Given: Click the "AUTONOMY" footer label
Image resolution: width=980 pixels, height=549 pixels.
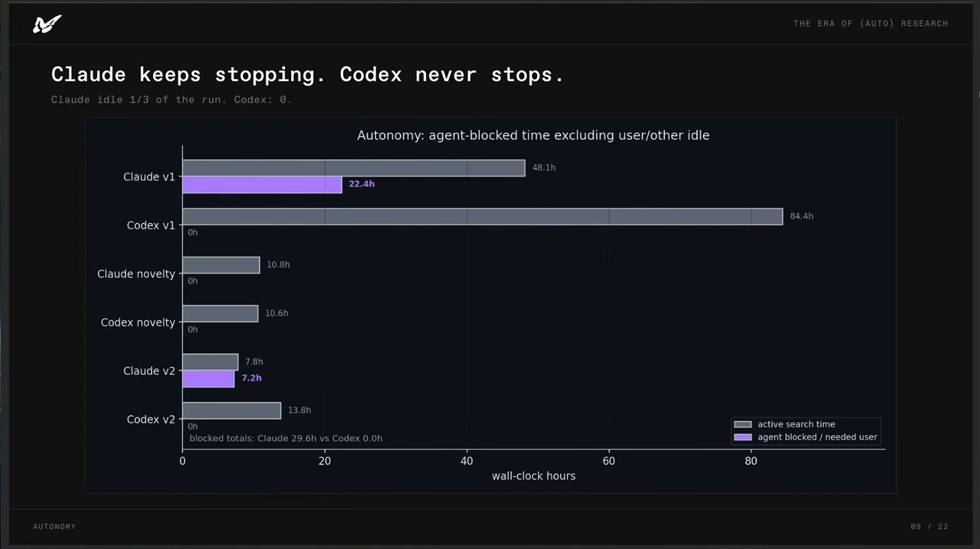Looking at the screenshot, I should [x=54, y=527].
